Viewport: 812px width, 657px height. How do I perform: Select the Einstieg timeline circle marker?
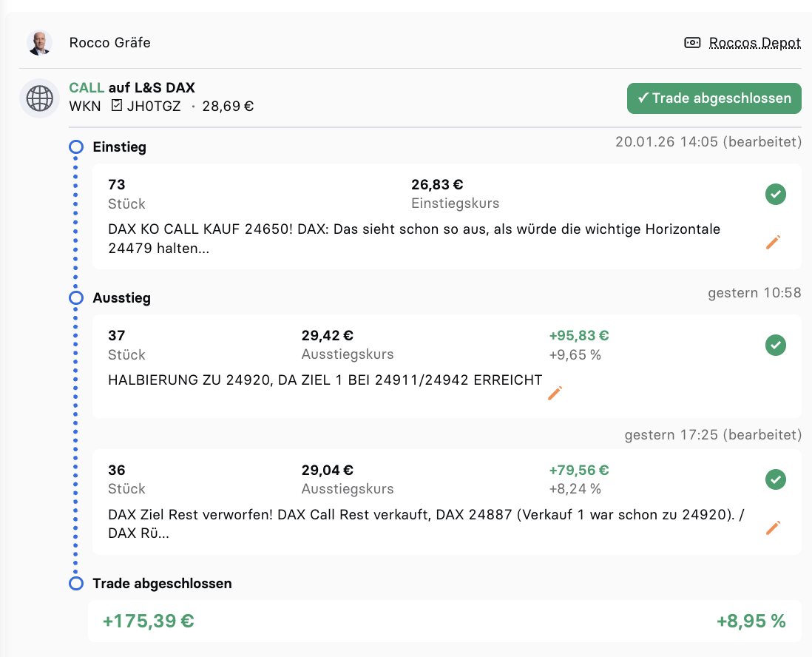(75, 147)
